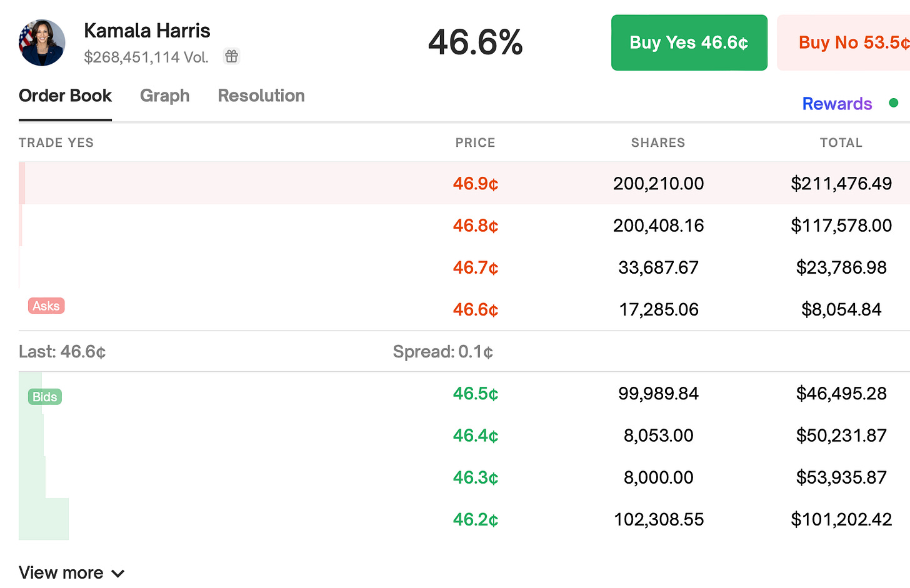
Task: Click the $268,451,114 Vol. text
Action: pos(146,57)
